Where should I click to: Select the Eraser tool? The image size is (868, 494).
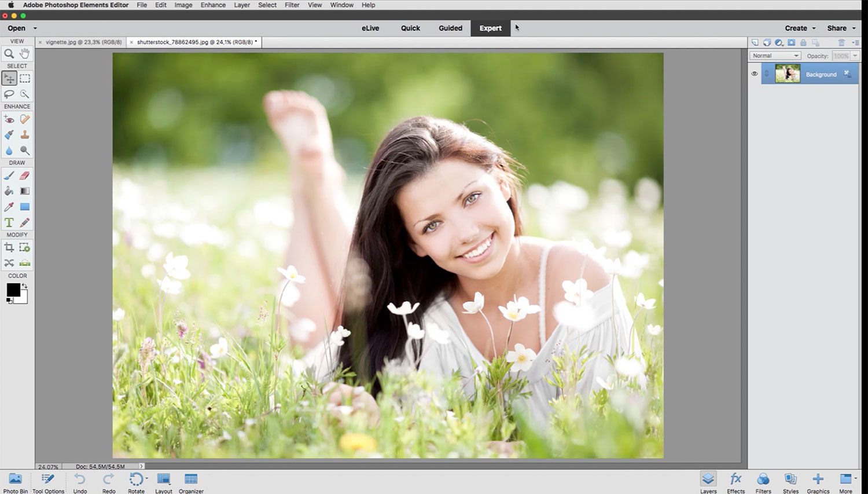tap(24, 175)
